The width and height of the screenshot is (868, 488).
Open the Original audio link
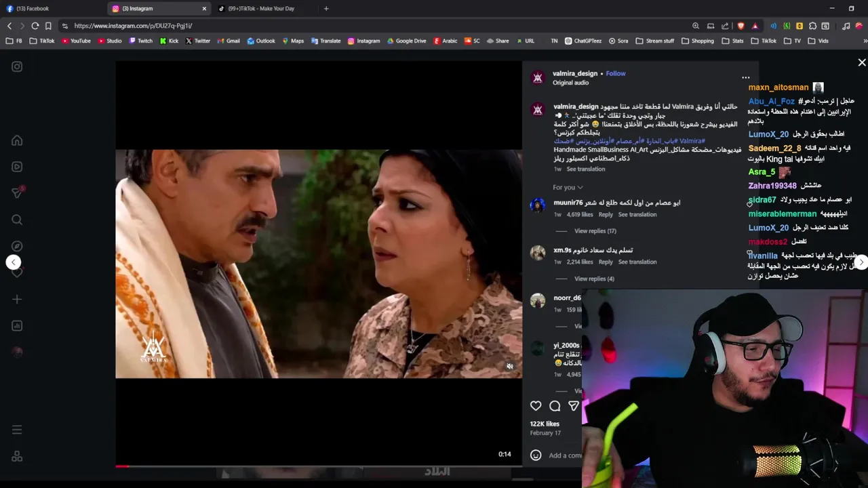pos(570,83)
